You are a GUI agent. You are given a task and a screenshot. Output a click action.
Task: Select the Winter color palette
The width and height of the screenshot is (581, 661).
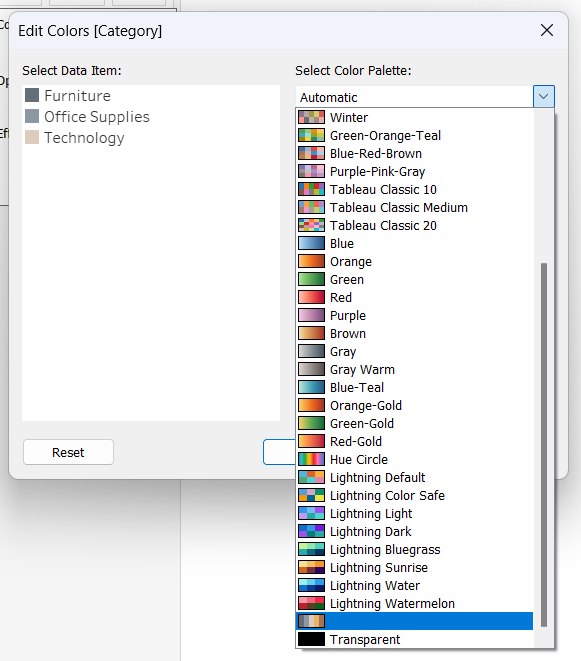pos(414,117)
